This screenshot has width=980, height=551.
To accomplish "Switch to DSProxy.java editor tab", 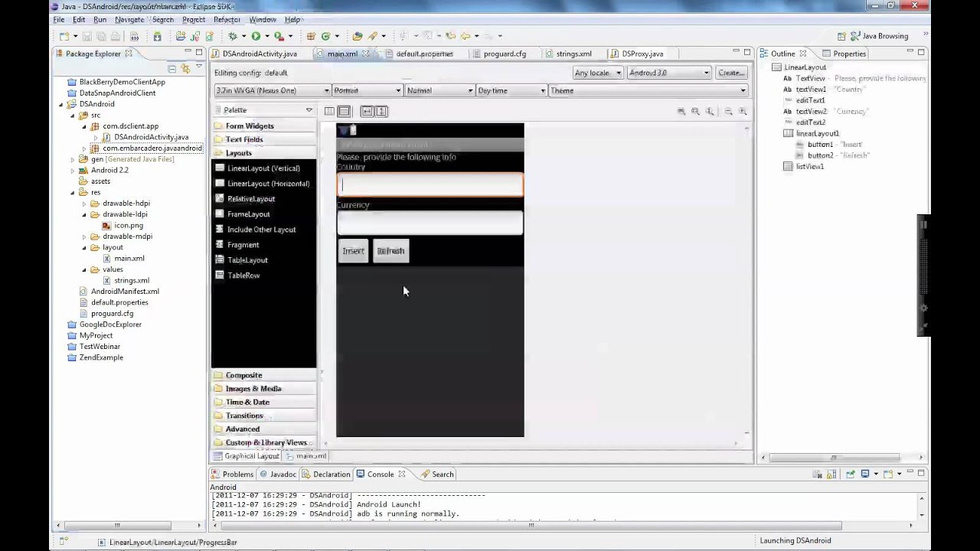I will [x=642, y=54].
